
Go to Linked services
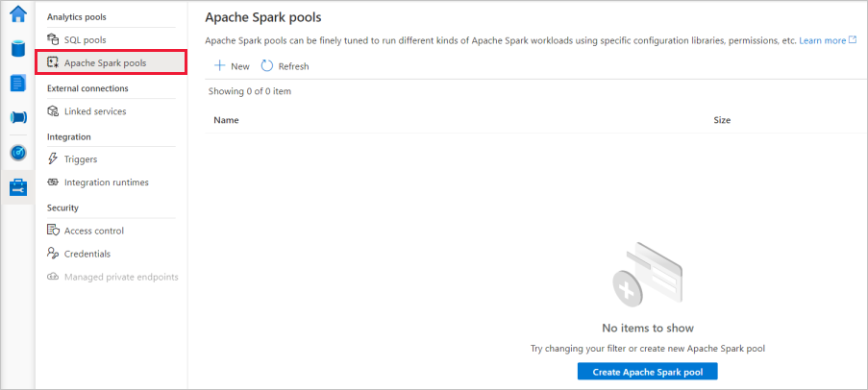point(94,111)
